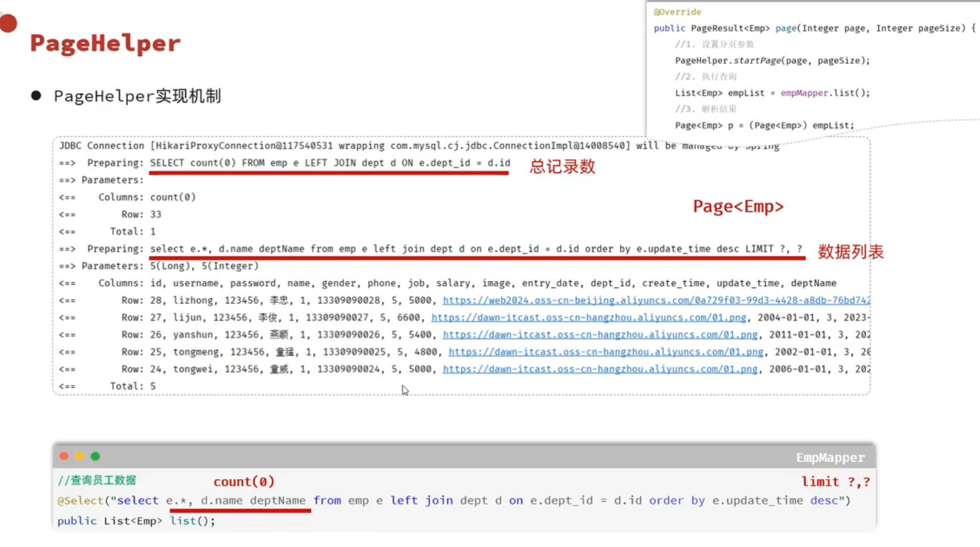The image size is (980, 547).
Task: Click the '//查询员工数据' comment
Action: pos(97,480)
